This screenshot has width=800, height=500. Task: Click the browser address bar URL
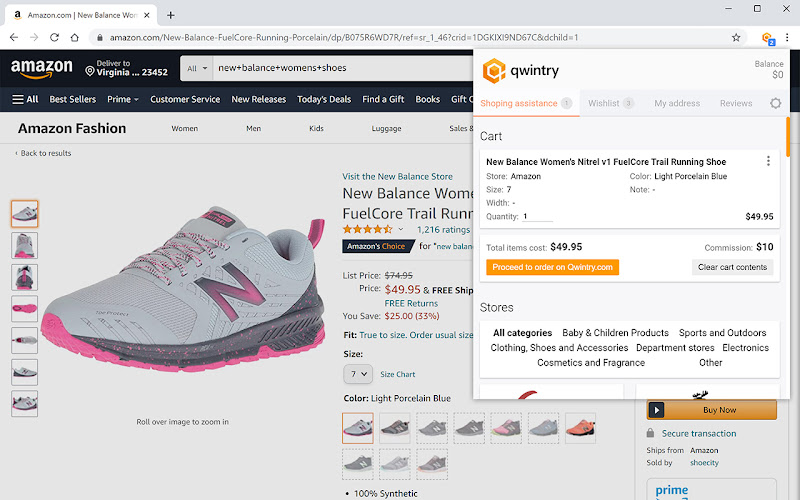344,37
